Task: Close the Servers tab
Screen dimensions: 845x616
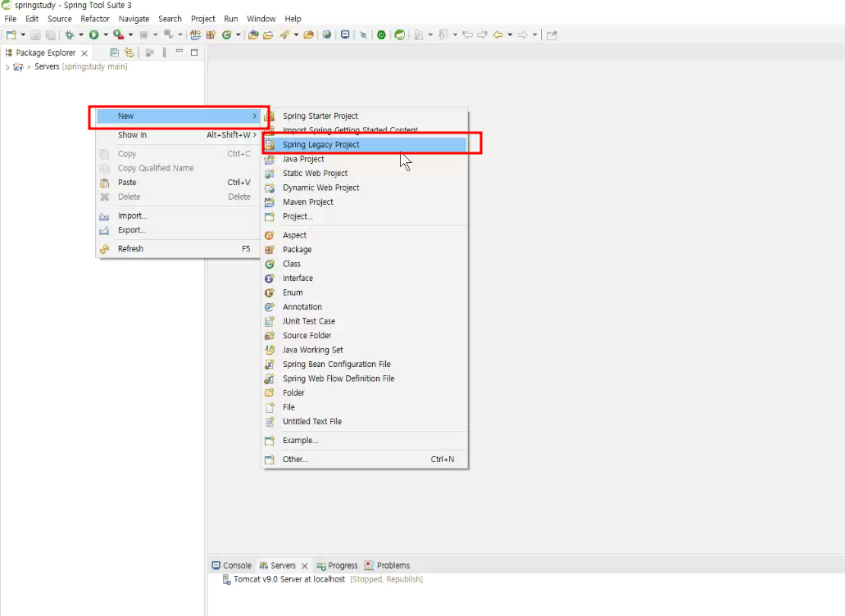Action: point(305,566)
